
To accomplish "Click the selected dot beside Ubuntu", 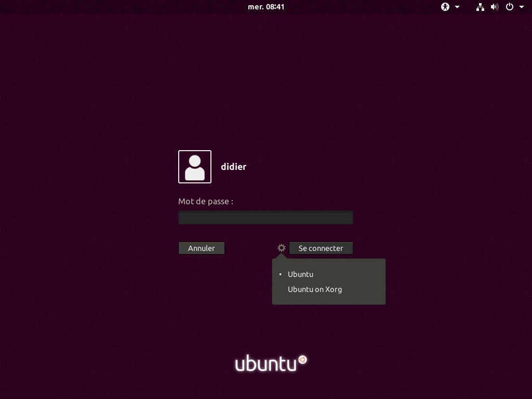I will [280, 274].
